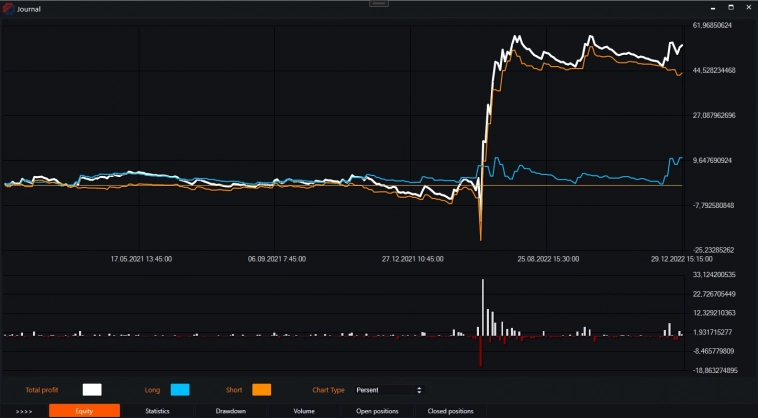The height and width of the screenshot is (418, 758).
Task: Open the Chart Type dropdown showing Persent
Action: coord(382,389)
